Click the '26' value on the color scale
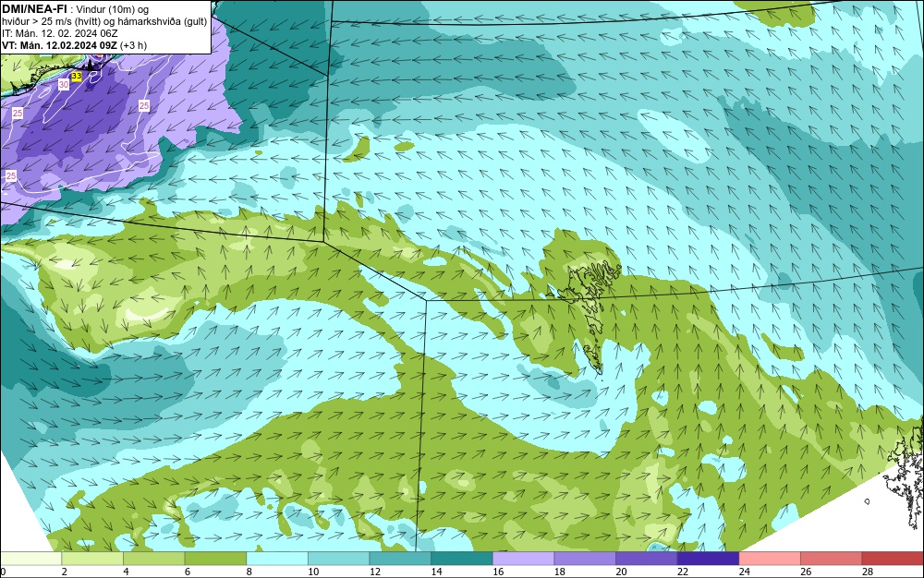 pyautogui.click(x=806, y=572)
